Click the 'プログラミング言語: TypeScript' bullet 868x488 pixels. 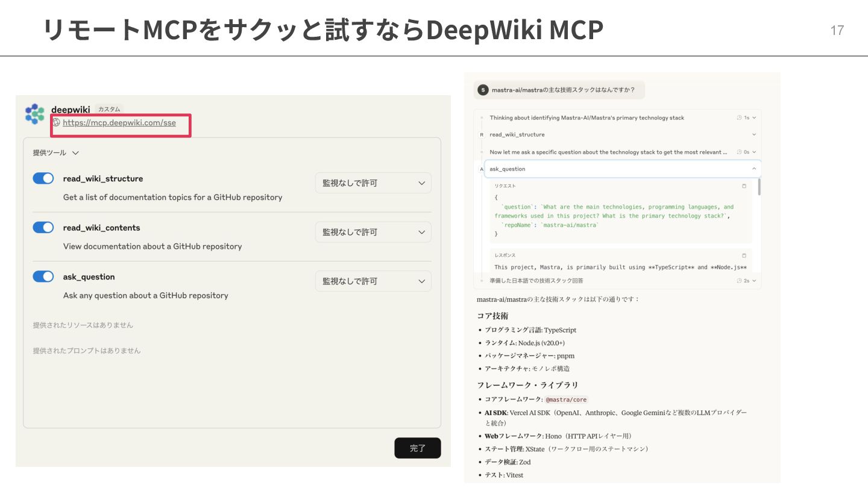pos(530,330)
